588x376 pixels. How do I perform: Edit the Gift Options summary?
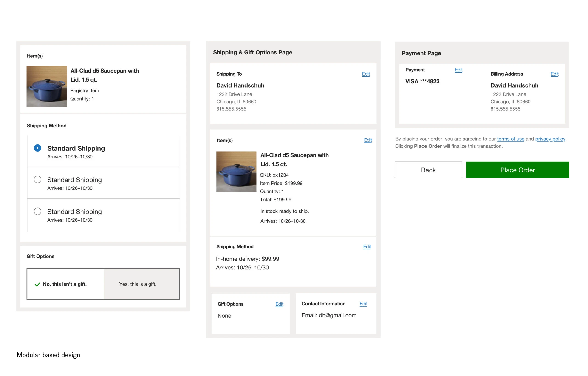click(279, 304)
